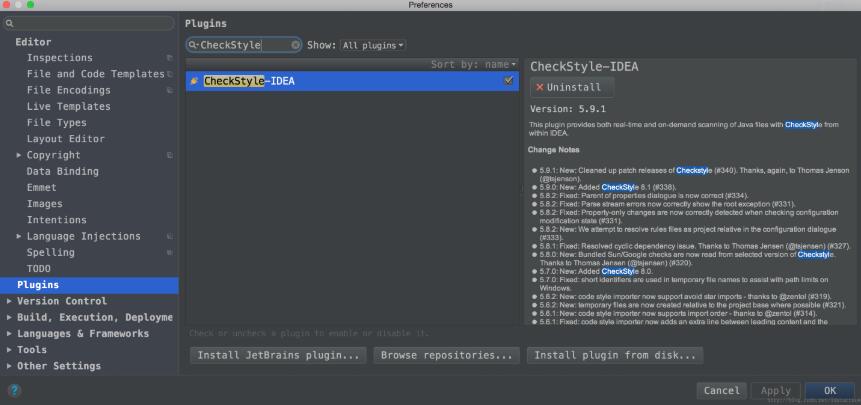Click the project-level icon beside Copyright
Image resolution: width=861 pixels, height=405 pixels.
pyautogui.click(x=169, y=155)
